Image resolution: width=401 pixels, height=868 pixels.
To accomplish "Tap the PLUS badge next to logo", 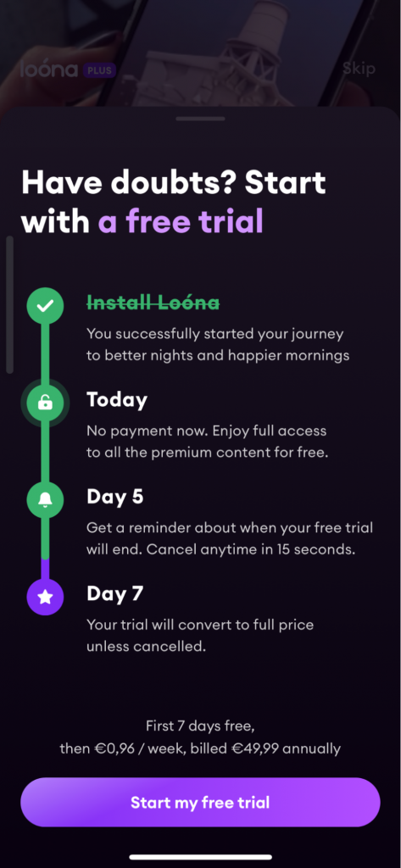I will (x=99, y=70).
